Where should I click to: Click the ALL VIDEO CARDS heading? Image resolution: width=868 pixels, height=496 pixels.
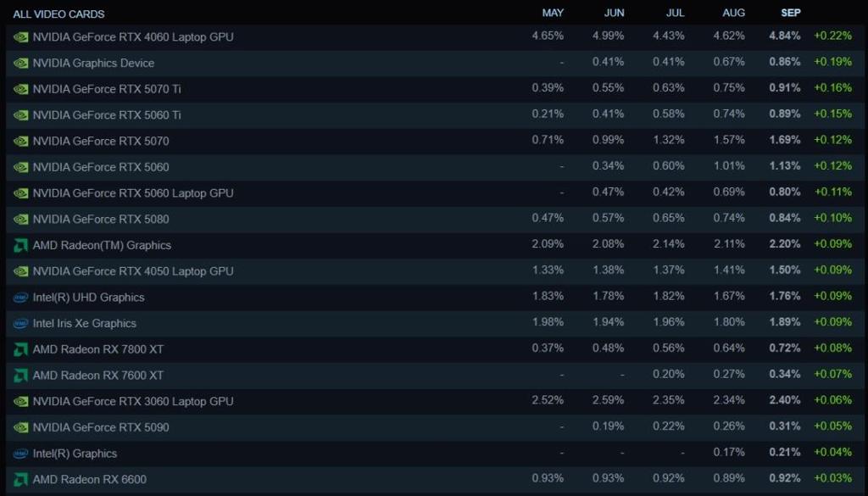[x=58, y=14]
